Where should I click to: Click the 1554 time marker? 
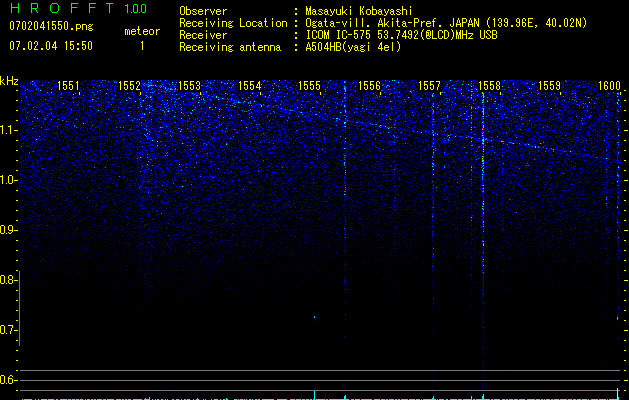250,86
